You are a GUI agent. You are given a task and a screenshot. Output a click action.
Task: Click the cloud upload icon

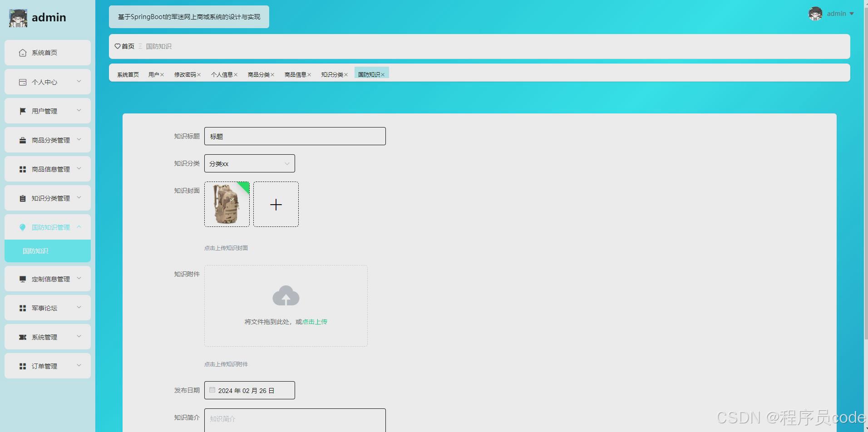tap(286, 295)
